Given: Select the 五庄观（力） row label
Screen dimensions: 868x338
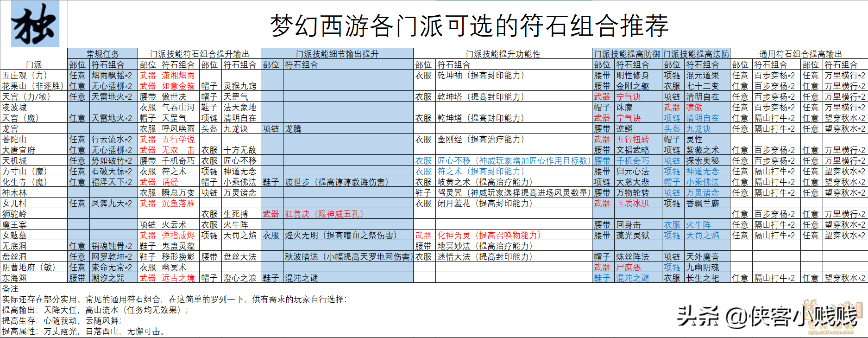Looking at the screenshot, I should tap(34, 75).
